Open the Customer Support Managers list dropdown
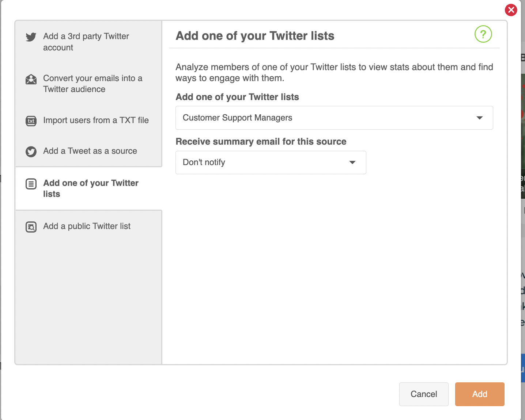 click(x=334, y=118)
